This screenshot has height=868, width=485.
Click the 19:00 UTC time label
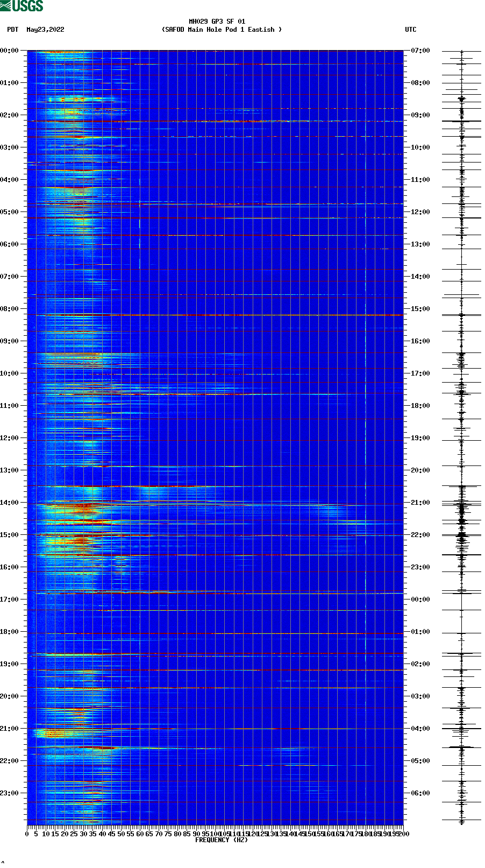tap(420, 438)
